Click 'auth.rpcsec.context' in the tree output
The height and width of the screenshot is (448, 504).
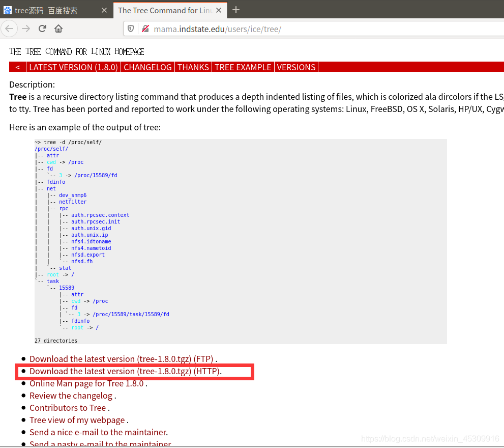[x=100, y=215]
